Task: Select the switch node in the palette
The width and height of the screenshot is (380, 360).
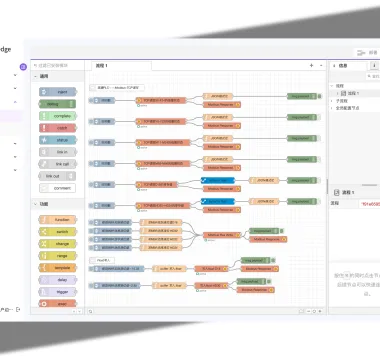Action: point(58,232)
